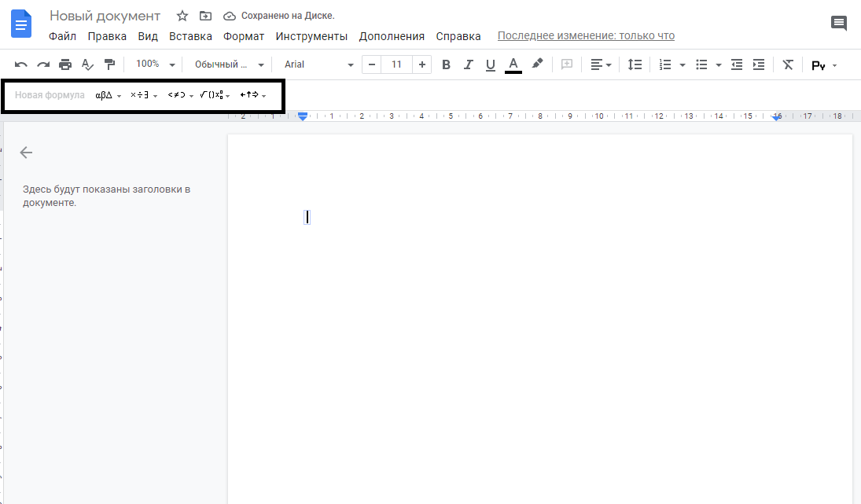This screenshot has width=861, height=504.
Task: Pick text color with underlined A
Action: coord(513,64)
